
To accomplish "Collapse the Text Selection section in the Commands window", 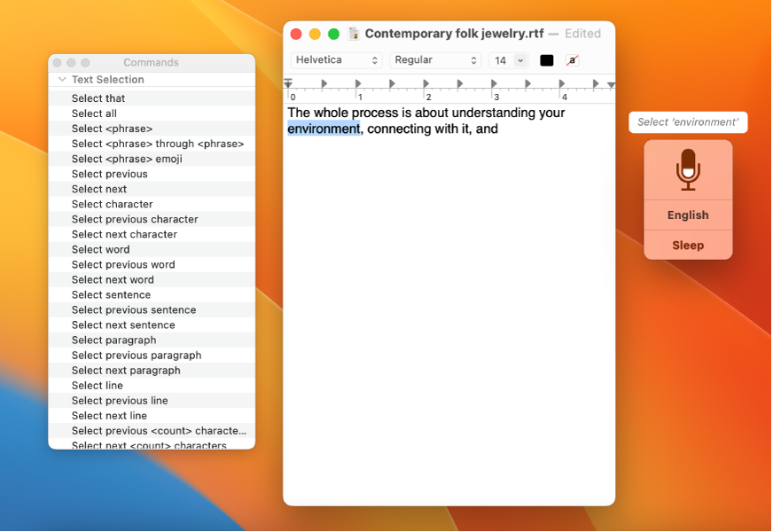I will point(60,79).
